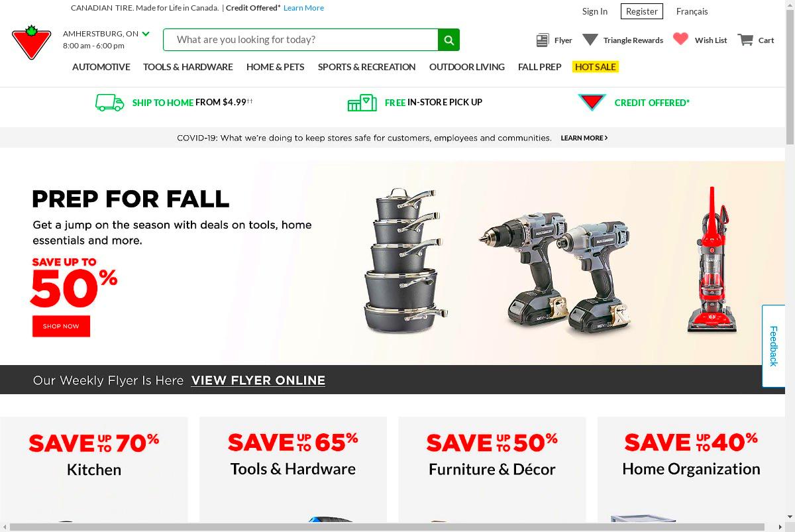Open the Outdoor Living menu

(x=467, y=67)
